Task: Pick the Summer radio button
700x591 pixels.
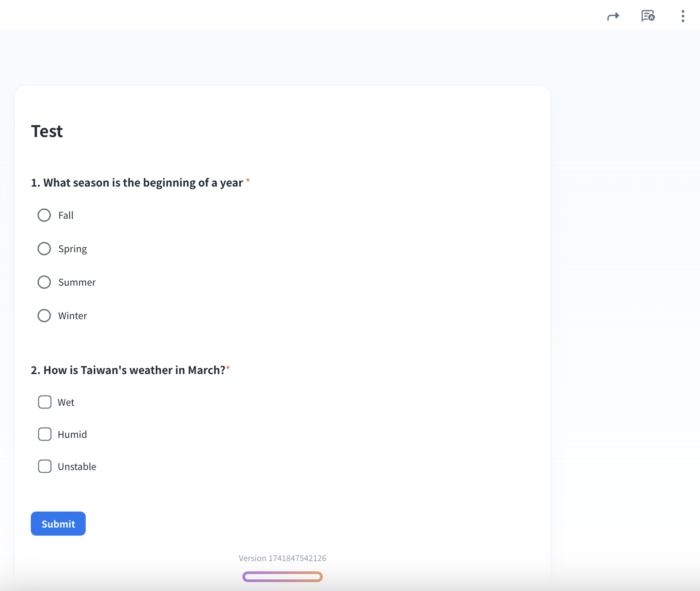Action: (44, 282)
